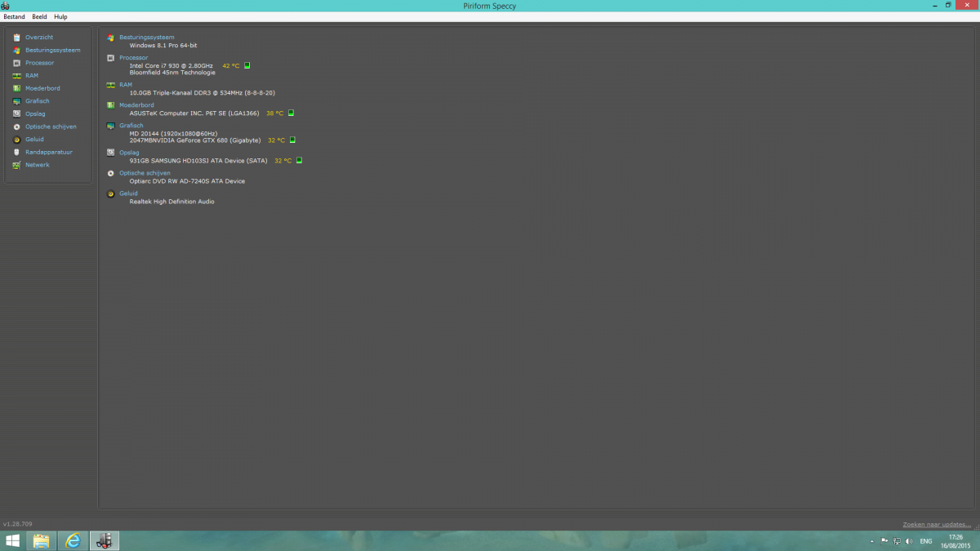Open File Explorer from the taskbar
This screenshot has height=551, width=980.
[42, 541]
